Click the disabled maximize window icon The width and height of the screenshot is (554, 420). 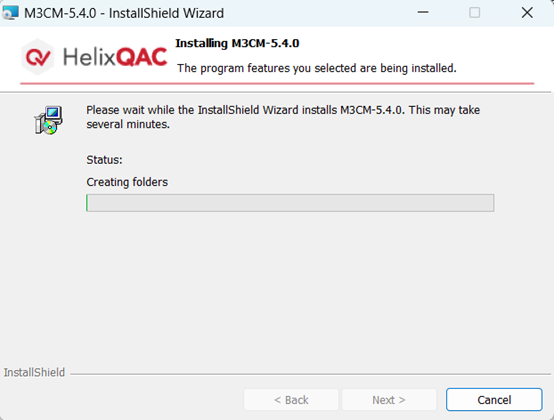click(475, 13)
